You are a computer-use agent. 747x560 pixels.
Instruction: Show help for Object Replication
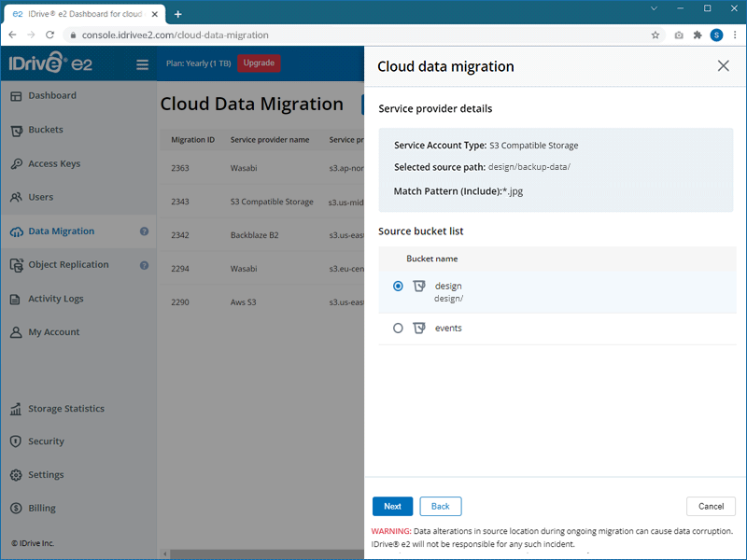pos(145,265)
